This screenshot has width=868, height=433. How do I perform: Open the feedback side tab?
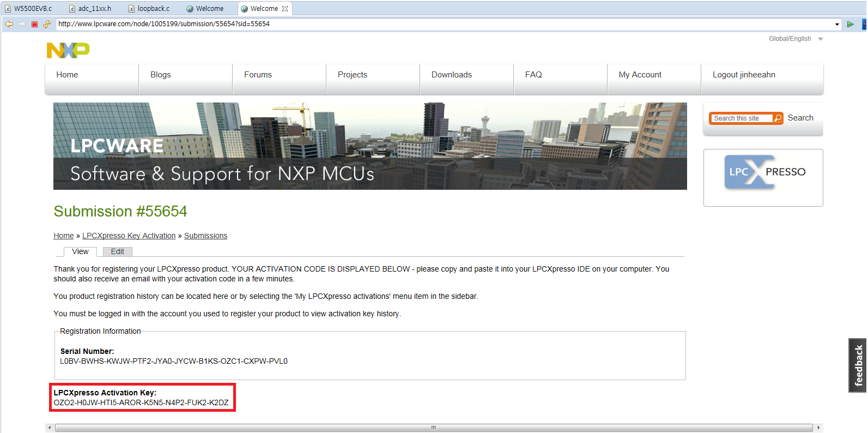pos(858,365)
